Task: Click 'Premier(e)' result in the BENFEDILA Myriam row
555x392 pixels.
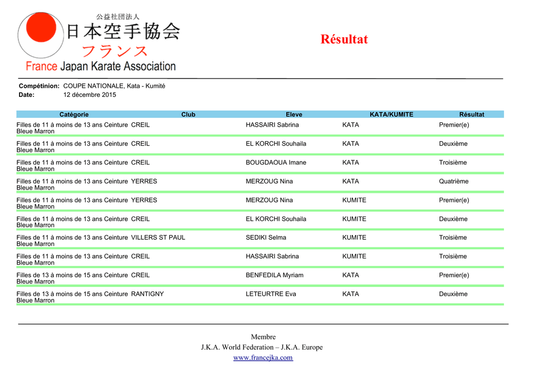Action: coord(454,275)
